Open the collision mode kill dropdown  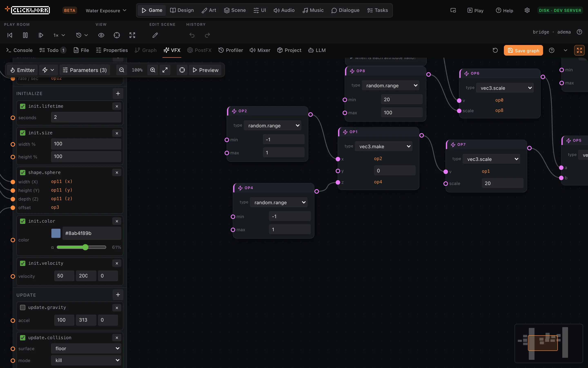pos(86,360)
